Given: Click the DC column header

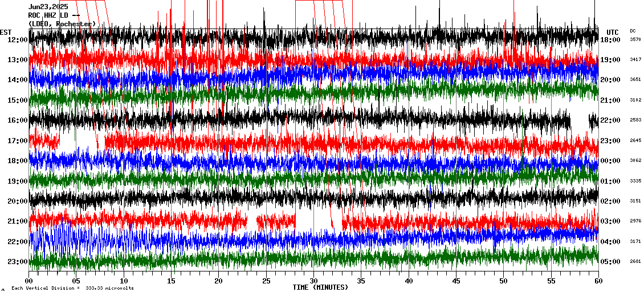Looking at the screenshot, I should click(x=633, y=31).
